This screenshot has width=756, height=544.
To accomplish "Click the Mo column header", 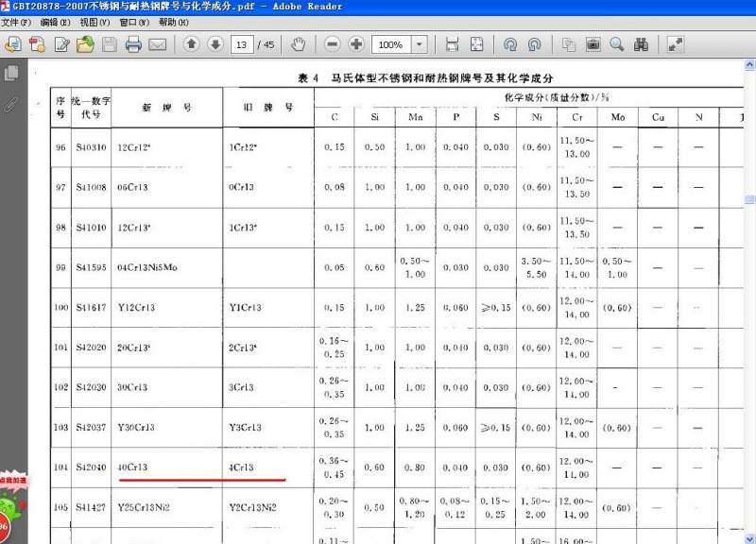I will coord(618,117).
